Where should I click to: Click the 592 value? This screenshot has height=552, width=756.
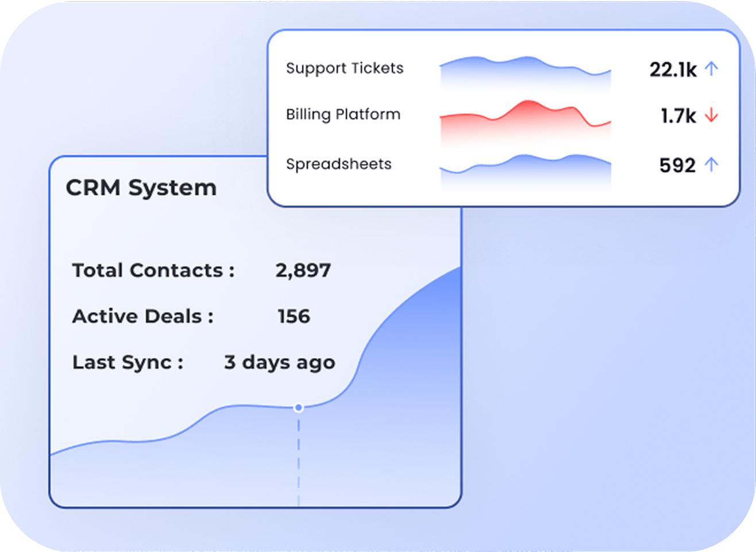[677, 165]
